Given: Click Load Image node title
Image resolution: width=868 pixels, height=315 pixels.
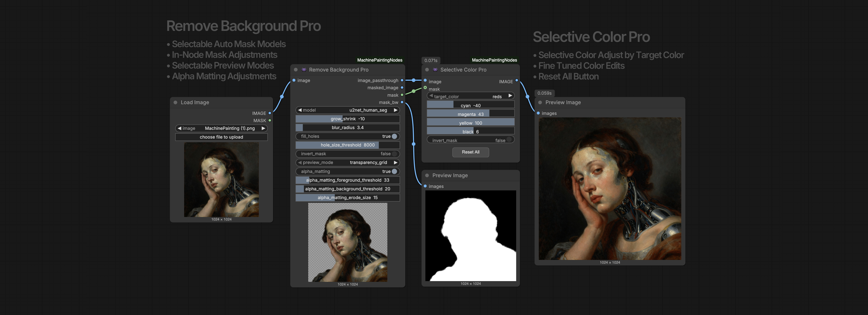Looking at the screenshot, I should point(195,102).
